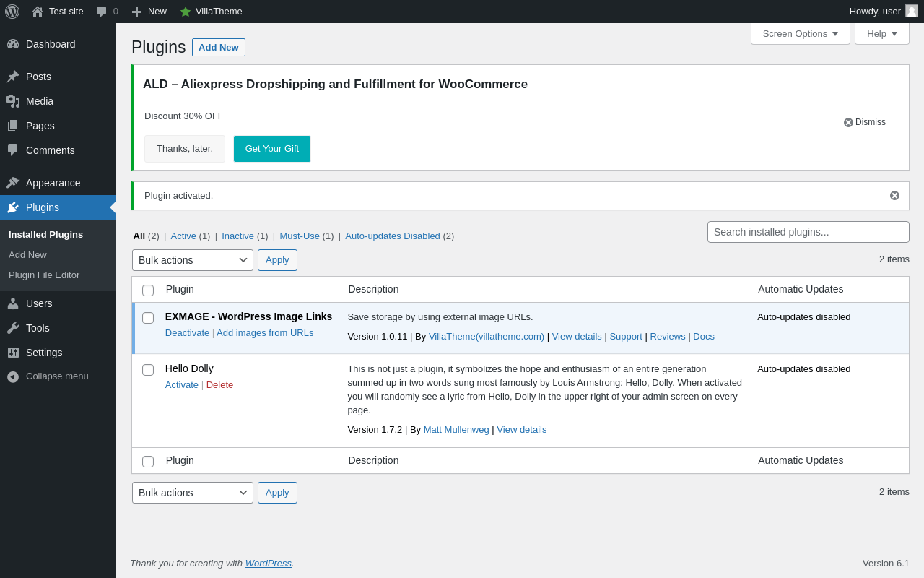Click the Settings sliders icon in sidebar

click(13, 353)
